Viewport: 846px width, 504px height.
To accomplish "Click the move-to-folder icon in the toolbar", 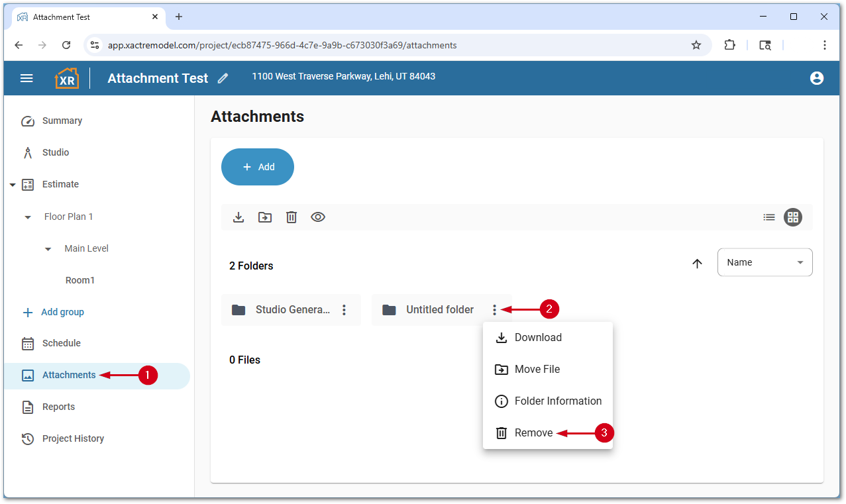I will click(265, 217).
